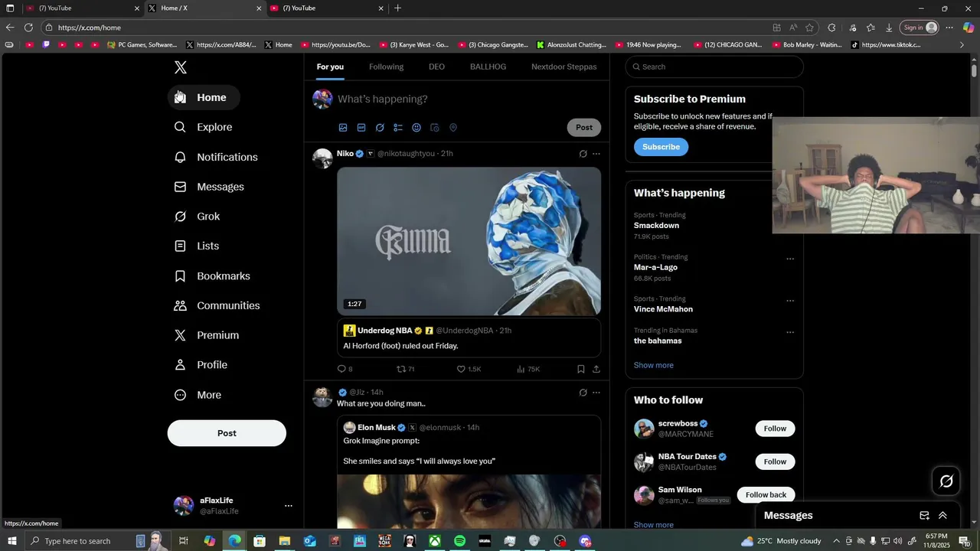Reply to Niko's post (8 replies)
980x551 pixels.
click(345, 369)
